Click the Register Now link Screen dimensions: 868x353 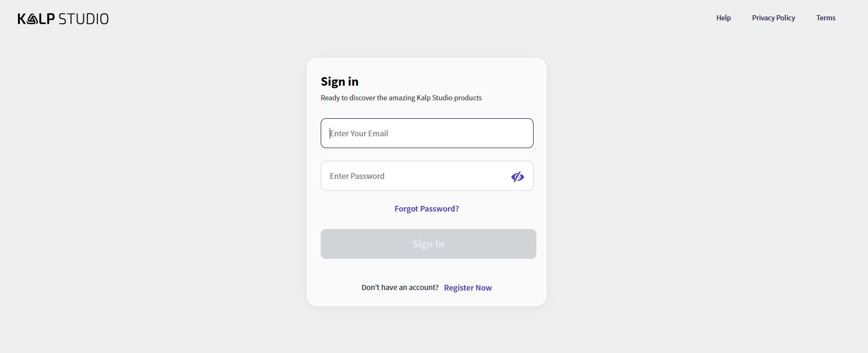(468, 288)
